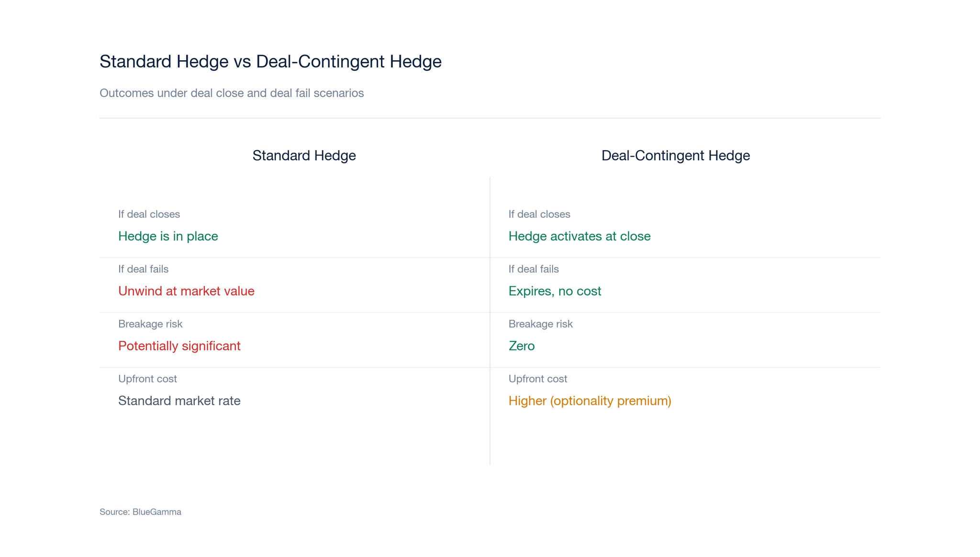
Task: Click 'If deal fails' under Standard Hedge
Action: click(x=143, y=269)
